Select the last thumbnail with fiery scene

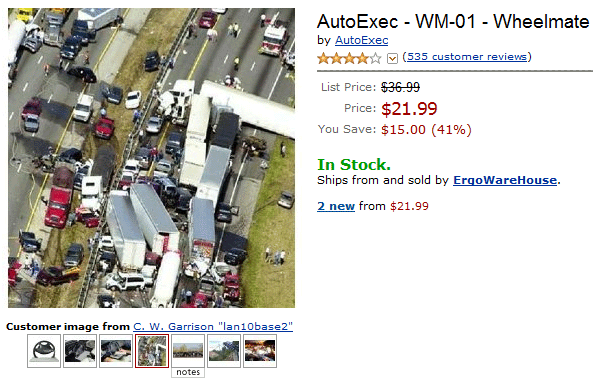[x=260, y=351]
